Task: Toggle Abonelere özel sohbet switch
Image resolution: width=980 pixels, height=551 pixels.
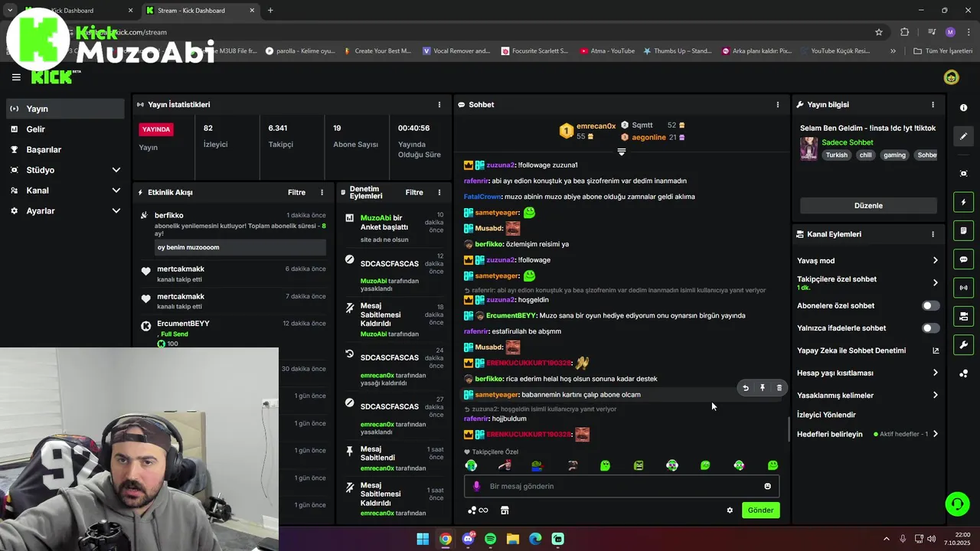Action: tap(930, 305)
